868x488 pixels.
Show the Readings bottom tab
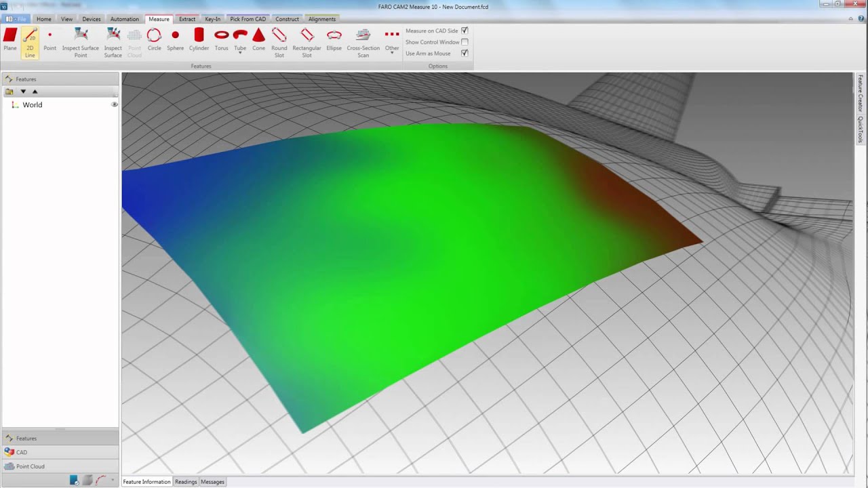pos(186,482)
